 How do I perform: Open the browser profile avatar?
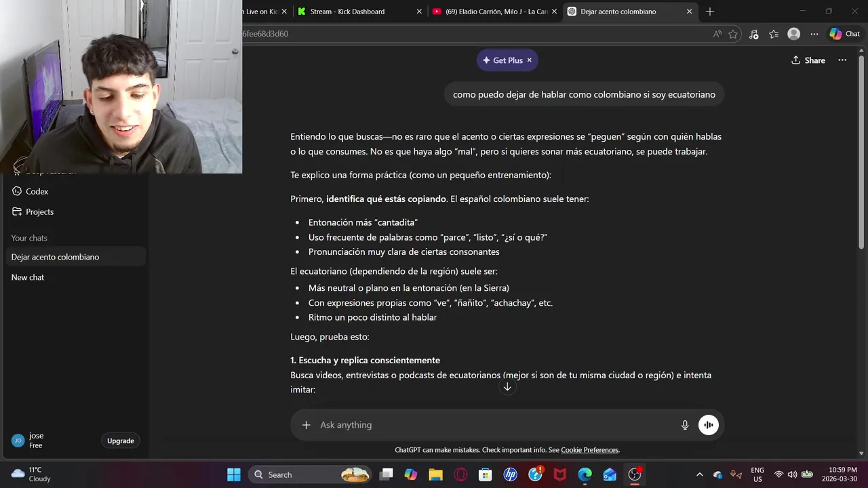794,34
